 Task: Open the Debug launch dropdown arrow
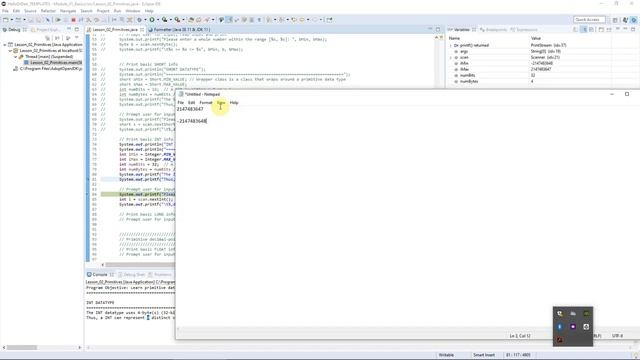pyautogui.click(x=144, y=20)
